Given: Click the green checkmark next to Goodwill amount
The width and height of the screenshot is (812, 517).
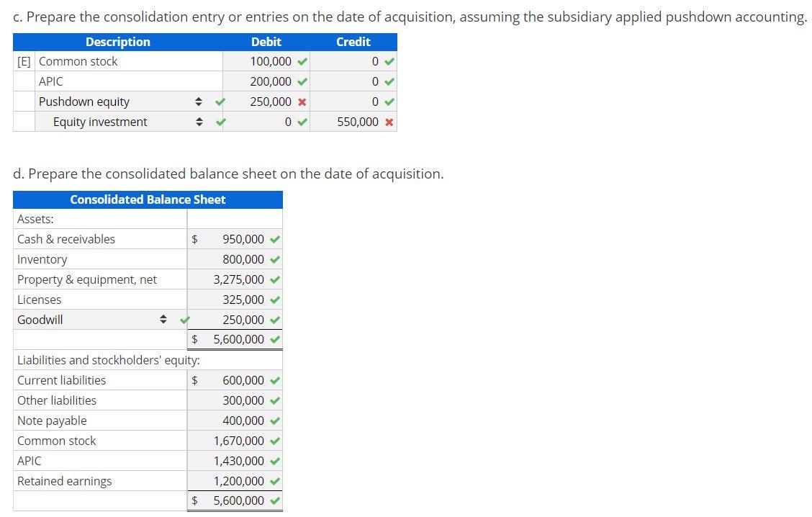Looking at the screenshot, I should point(273,319).
